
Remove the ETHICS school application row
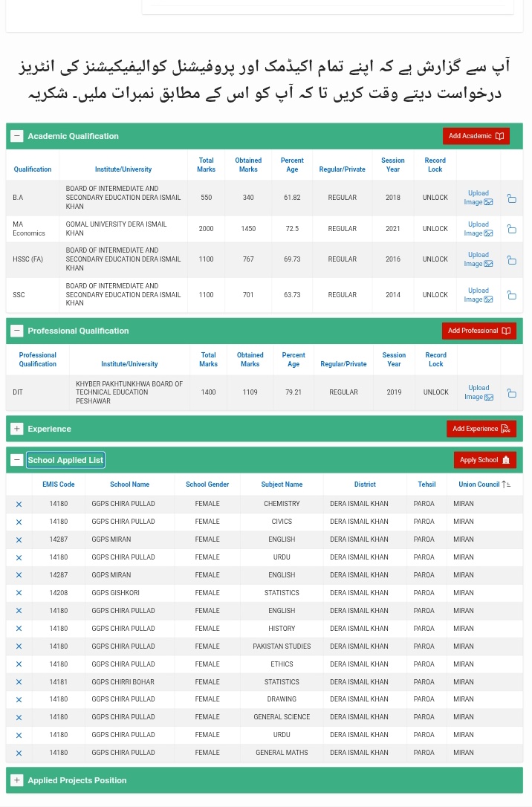19,664
